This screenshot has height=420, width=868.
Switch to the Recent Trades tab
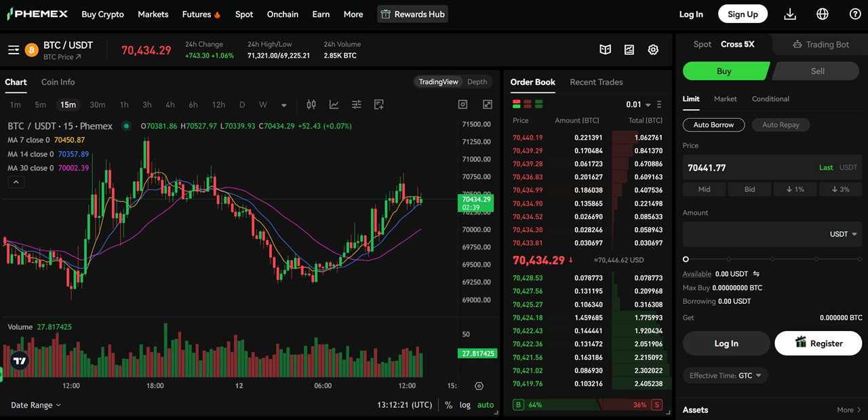(596, 81)
